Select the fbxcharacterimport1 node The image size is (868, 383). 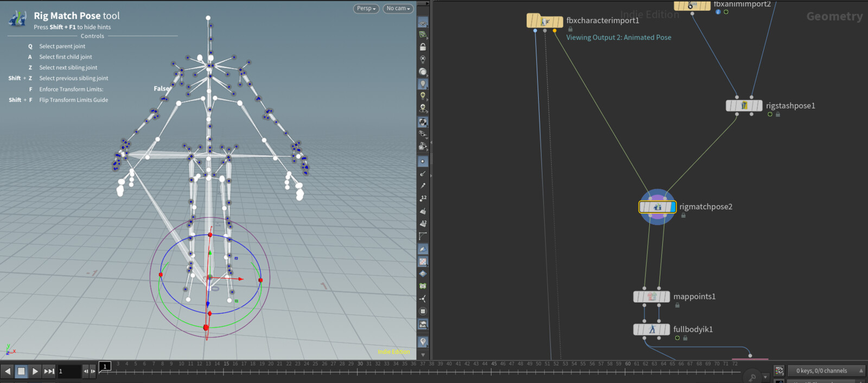[545, 21]
